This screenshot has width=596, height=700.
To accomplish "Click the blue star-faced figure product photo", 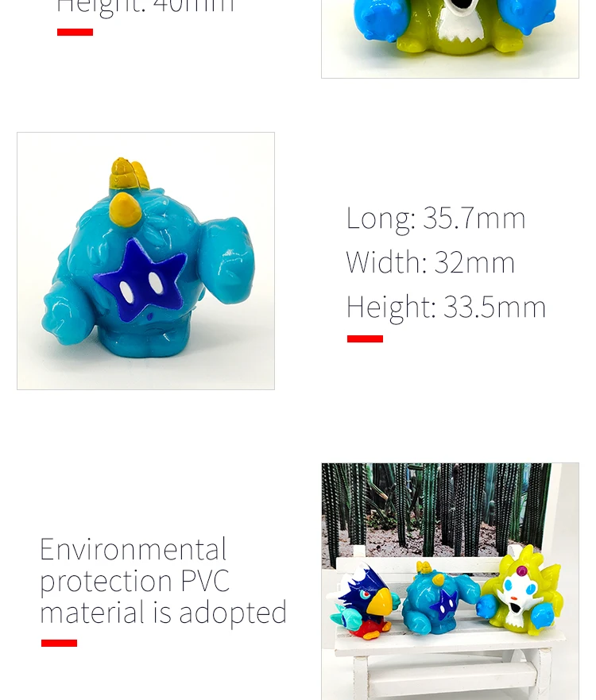I will click(x=145, y=261).
